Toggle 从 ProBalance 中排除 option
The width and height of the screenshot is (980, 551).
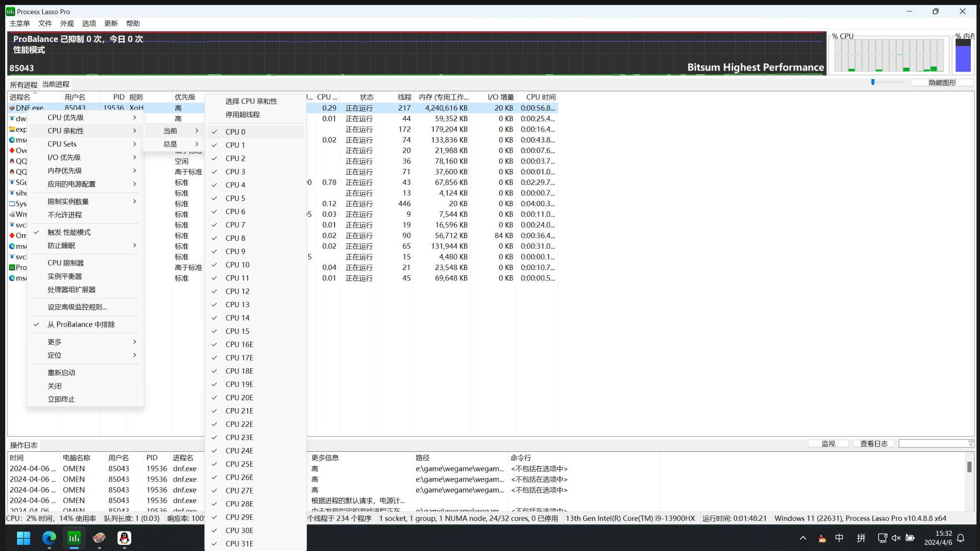point(85,325)
